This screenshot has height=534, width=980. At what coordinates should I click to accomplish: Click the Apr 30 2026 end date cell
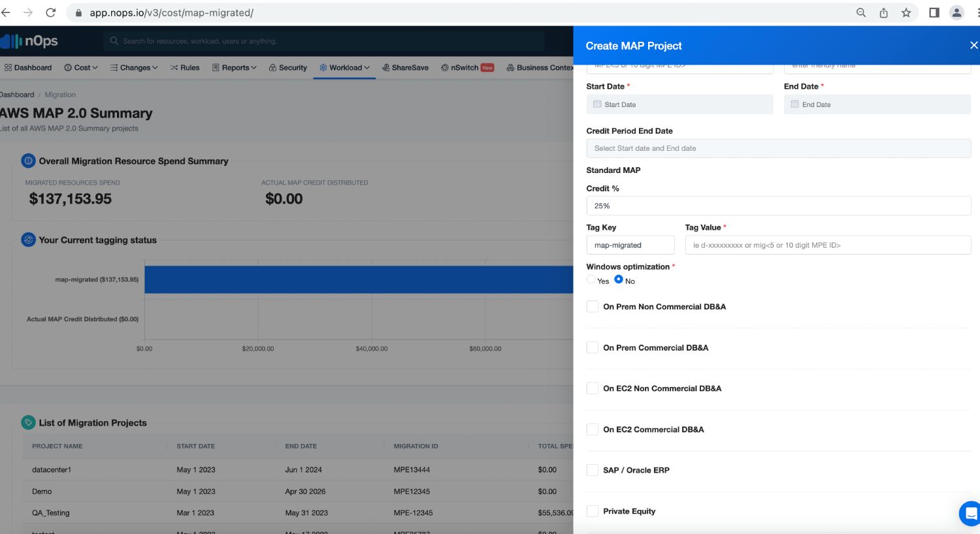tap(305, 492)
